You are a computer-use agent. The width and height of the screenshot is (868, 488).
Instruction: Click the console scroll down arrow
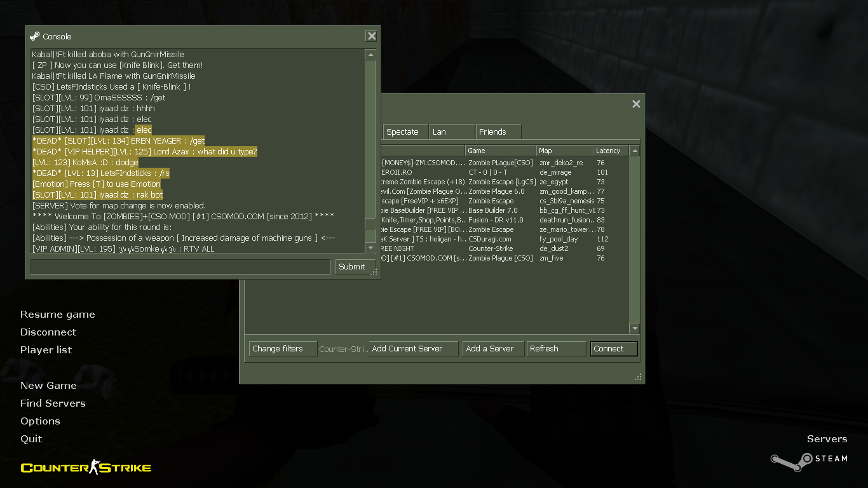[370, 248]
